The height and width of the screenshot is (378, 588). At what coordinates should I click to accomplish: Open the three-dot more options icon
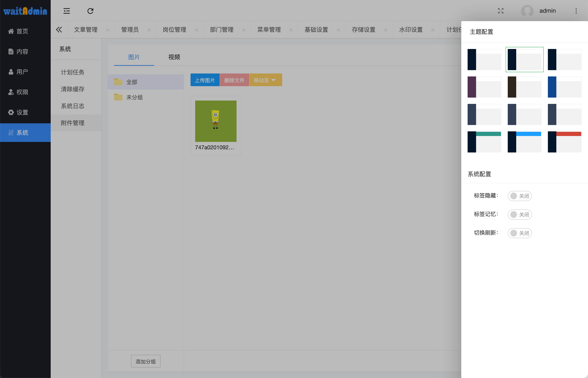point(576,11)
